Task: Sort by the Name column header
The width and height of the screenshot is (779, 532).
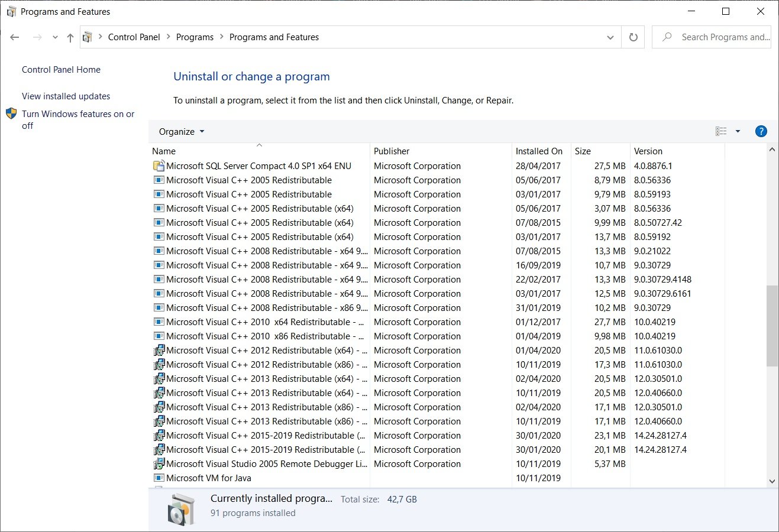Action: (259, 151)
